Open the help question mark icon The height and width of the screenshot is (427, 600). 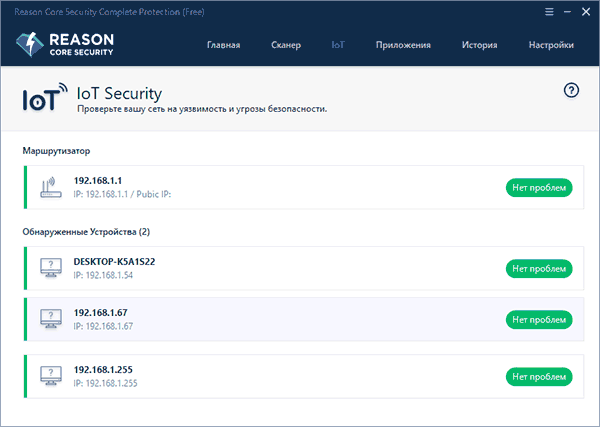(x=571, y=91)
